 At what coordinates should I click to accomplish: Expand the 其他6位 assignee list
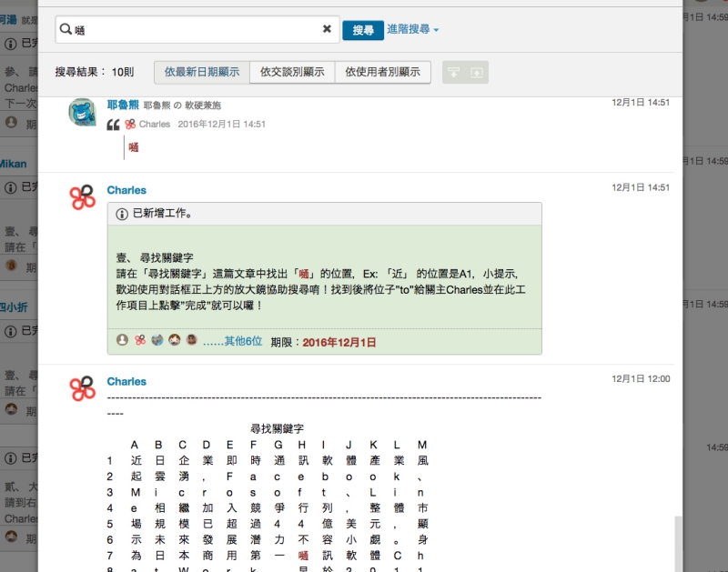tap(232, 342)
